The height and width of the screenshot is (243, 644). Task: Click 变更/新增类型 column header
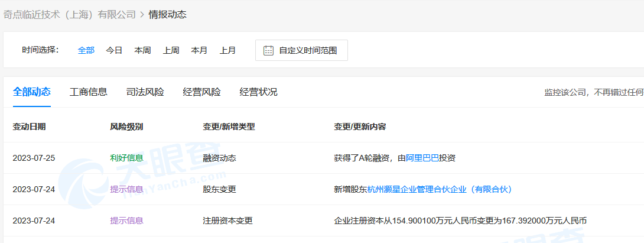coord(229,127)
